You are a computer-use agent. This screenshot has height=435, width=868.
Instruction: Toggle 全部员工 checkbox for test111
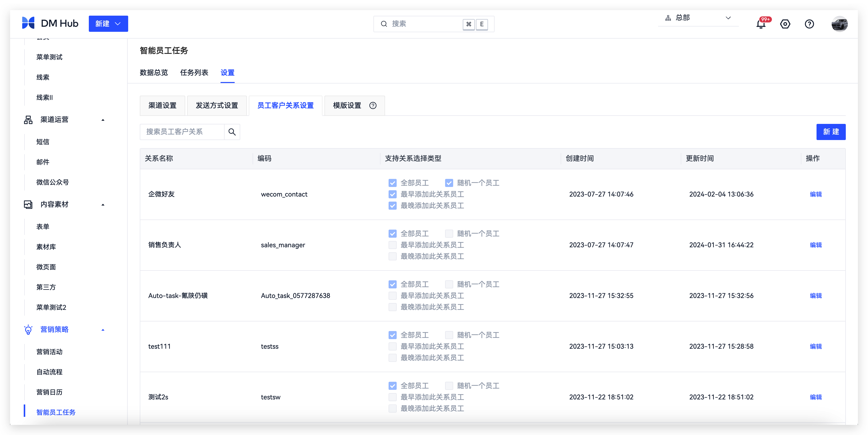tap(392, 335)
